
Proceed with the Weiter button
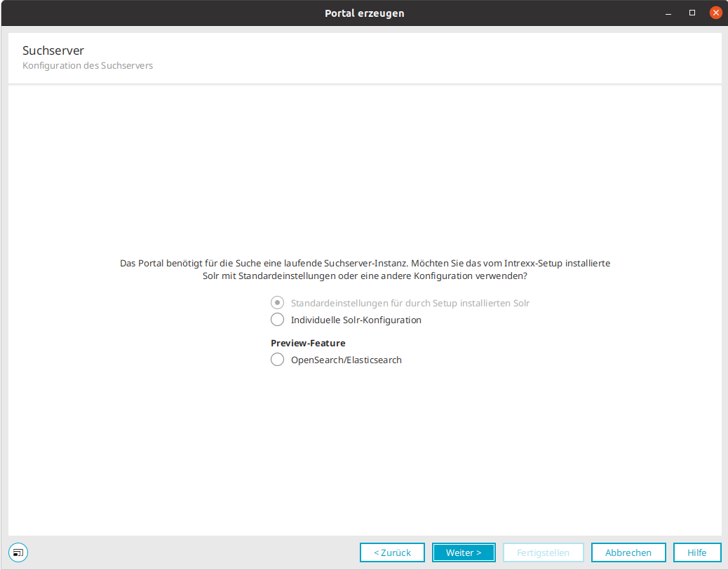coord(464,552)
